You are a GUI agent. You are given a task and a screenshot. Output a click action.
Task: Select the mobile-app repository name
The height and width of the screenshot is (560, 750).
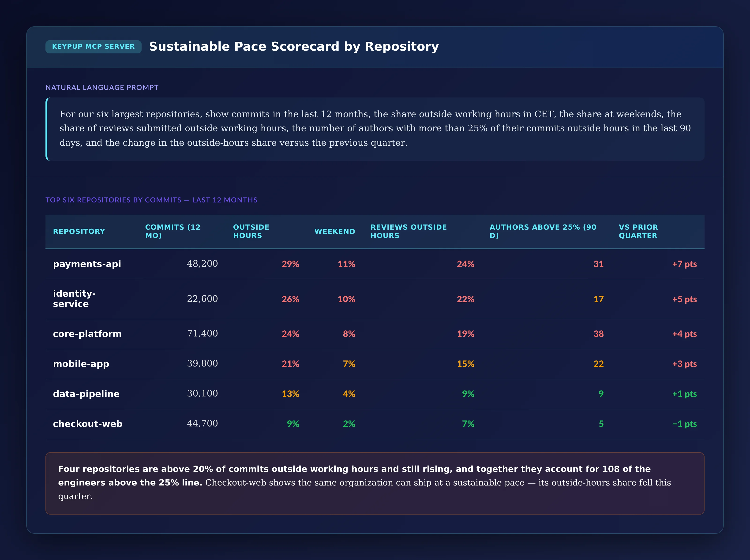pyautogui.click(x=81, y=364)
